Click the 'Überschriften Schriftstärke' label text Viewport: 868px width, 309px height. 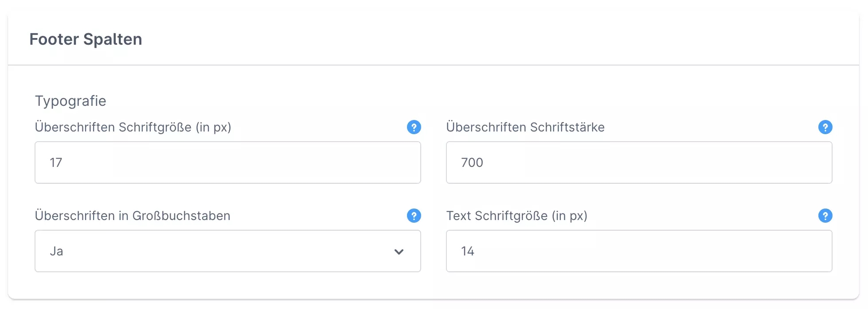click(525, 127)
